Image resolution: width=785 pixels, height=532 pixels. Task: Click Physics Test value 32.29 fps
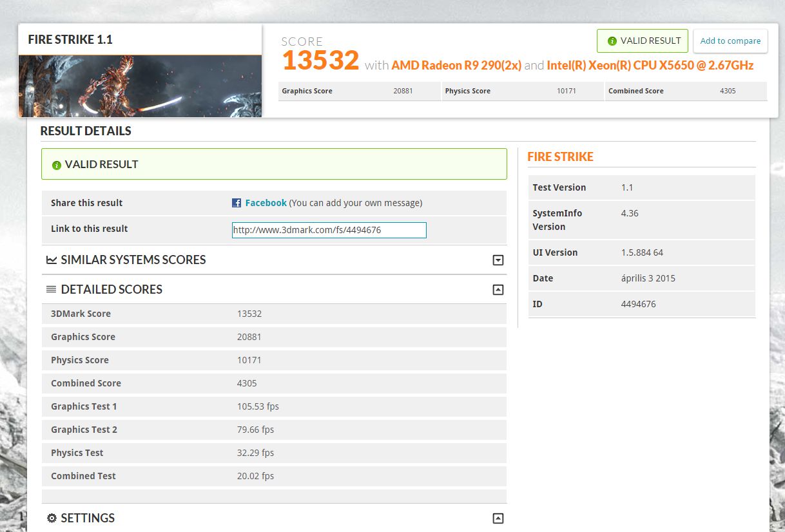tap(255, 453)
